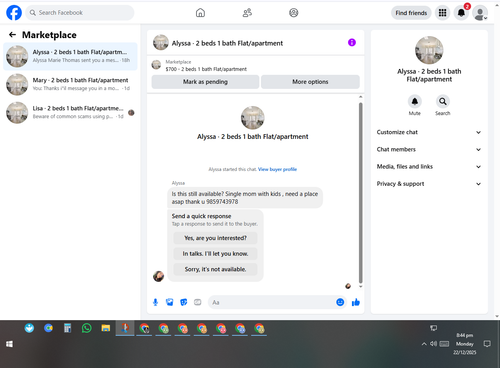Send 'Yes, are you interested?' quick response

(215, 238)
